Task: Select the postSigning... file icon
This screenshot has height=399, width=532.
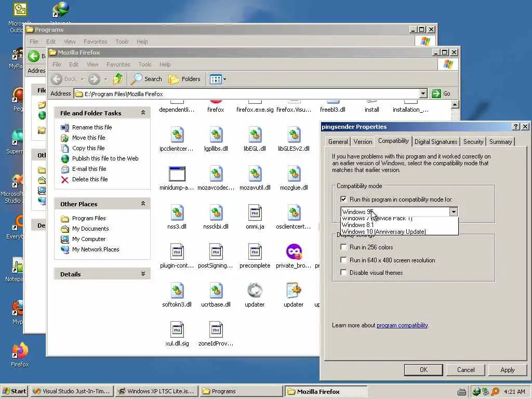Action: point(216,252)
